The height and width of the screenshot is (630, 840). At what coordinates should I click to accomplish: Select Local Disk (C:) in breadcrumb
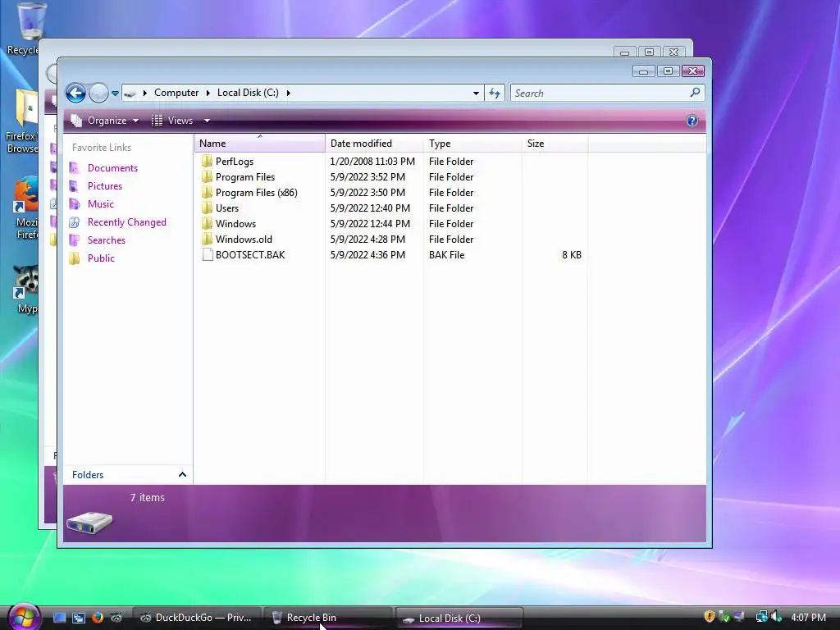(248, 93)
